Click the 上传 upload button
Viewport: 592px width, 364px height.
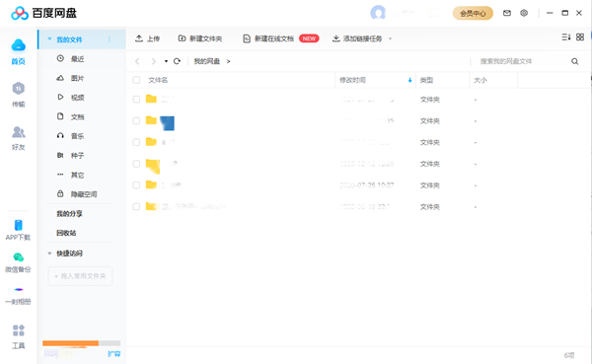pos(148,38)
